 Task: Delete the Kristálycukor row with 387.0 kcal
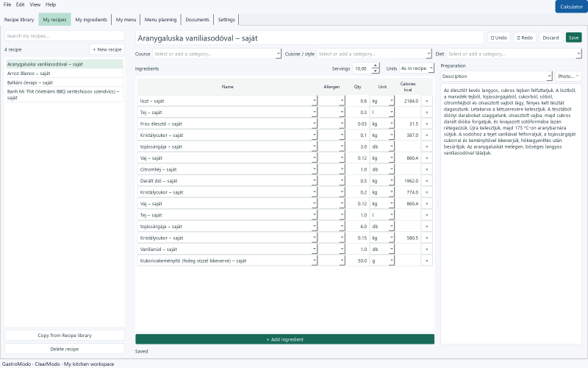click(426, 135)
